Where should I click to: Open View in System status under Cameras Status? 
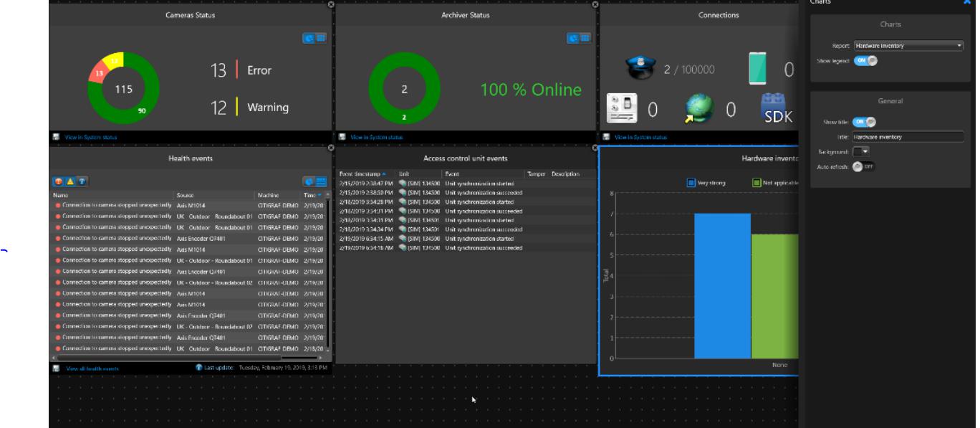pos(90,137)
